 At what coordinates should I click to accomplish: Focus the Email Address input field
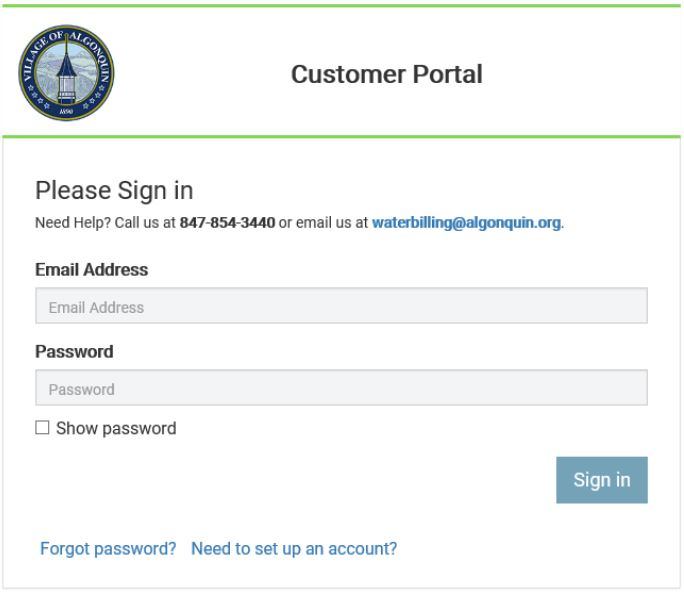(x=342, y=306)
